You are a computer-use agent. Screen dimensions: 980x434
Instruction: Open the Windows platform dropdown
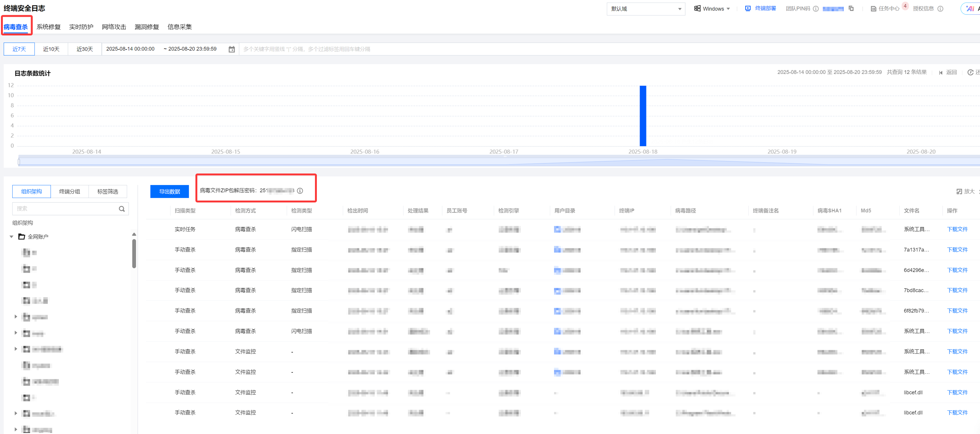712,9
